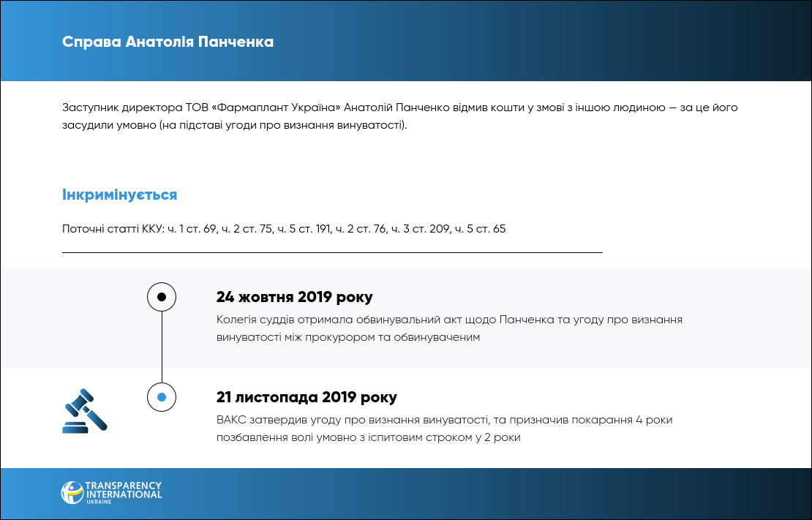
Task: Click the company name 'Фармаплант Україна' in description
Action: coord(277,108)
